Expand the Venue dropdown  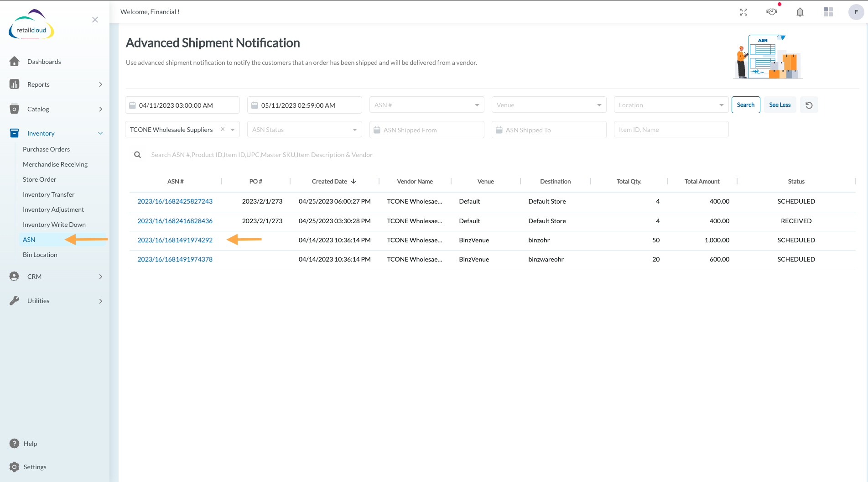coord(549,105)
